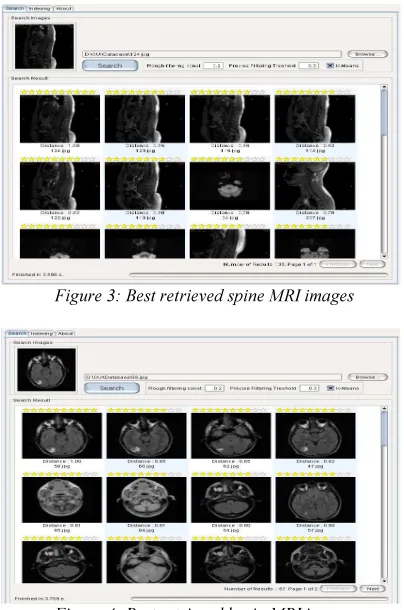Open the About tab in the spine MRI window
The image size is (404, 610).
63,8
